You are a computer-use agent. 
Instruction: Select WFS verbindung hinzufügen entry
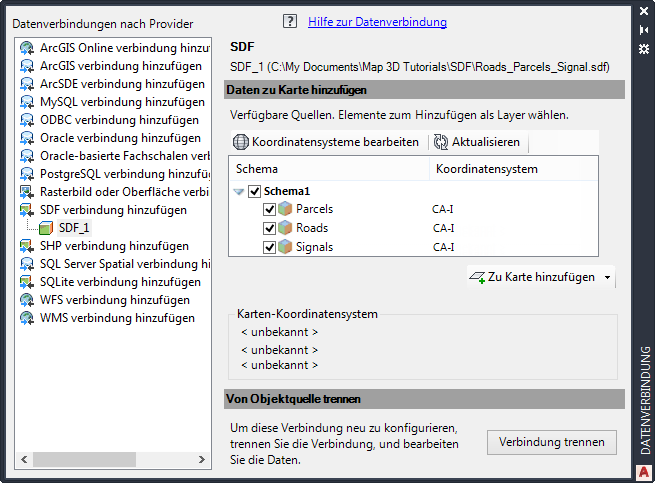tap(114, 300)
